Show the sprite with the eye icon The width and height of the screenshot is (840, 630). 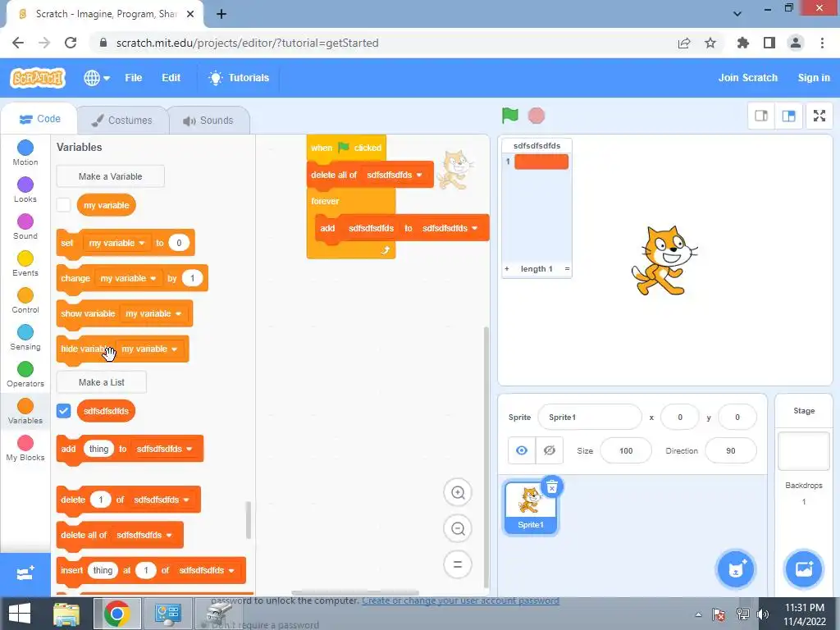click(521, 450)
